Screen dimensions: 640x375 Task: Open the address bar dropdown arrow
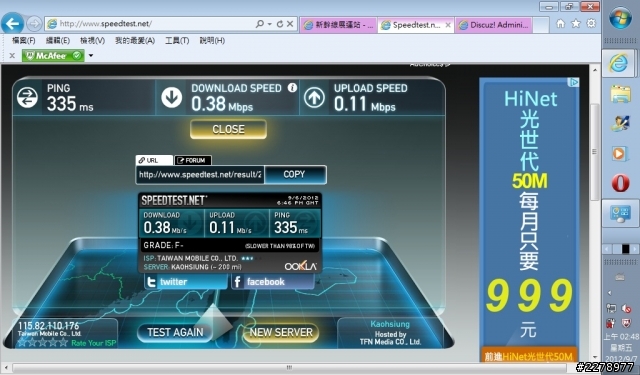pyautogui.click(x=269, y=24)
